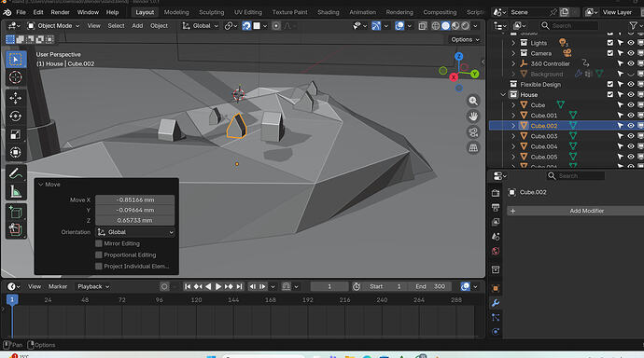Open the File menu

(21, 12)
